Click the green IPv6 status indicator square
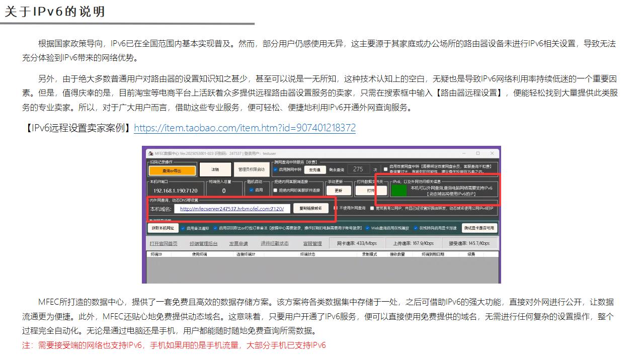Image resolution: width=644 pixels, height=362 pixels. pyautogui.click(x=399, y=191)
